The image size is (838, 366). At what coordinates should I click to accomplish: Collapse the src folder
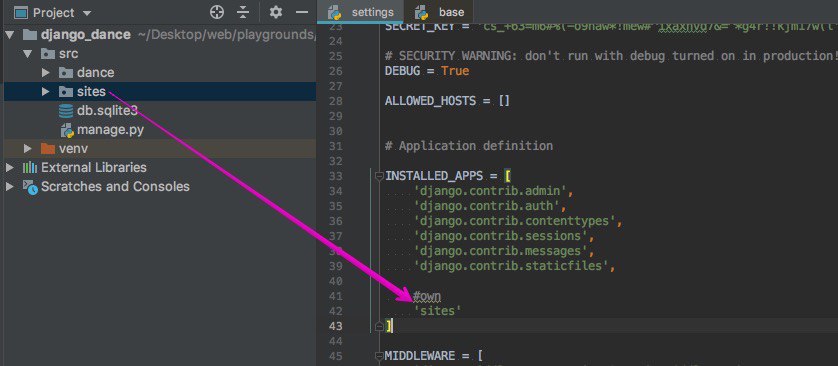pos(27,54)
